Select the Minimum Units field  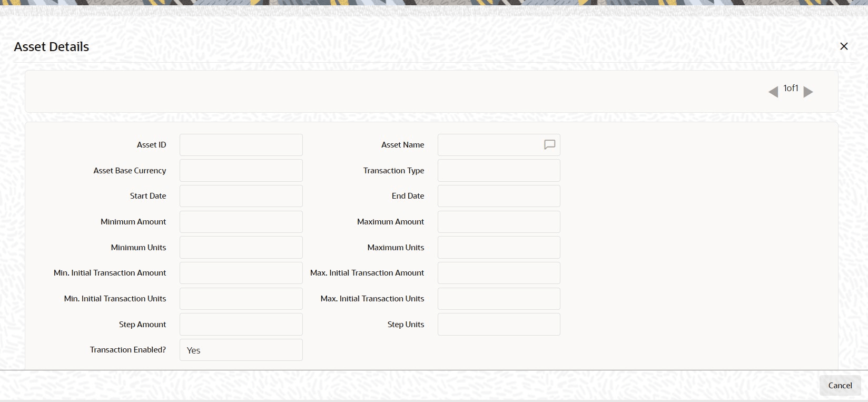[x=241, y=248]
